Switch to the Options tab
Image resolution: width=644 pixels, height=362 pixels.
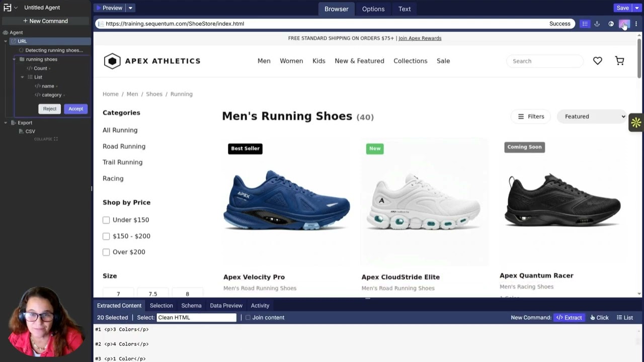click(x=373, y=9)
